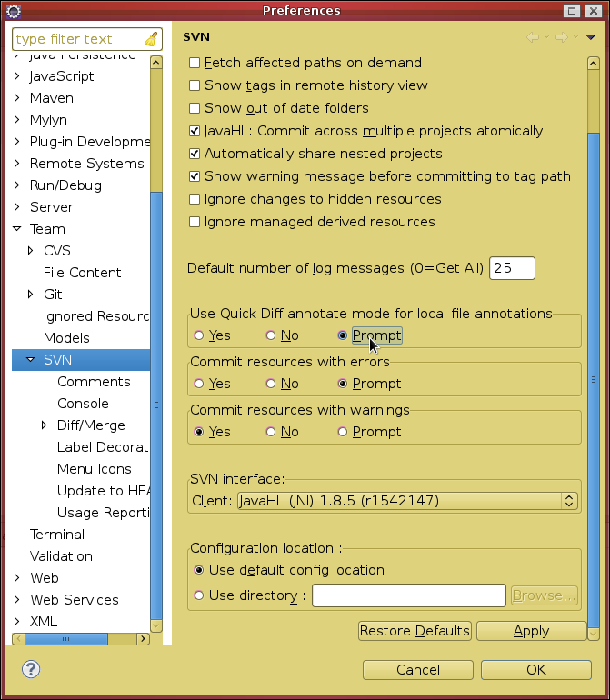Enable Fetch affected paths on demand
610x700 pixels.
[195, 63]
